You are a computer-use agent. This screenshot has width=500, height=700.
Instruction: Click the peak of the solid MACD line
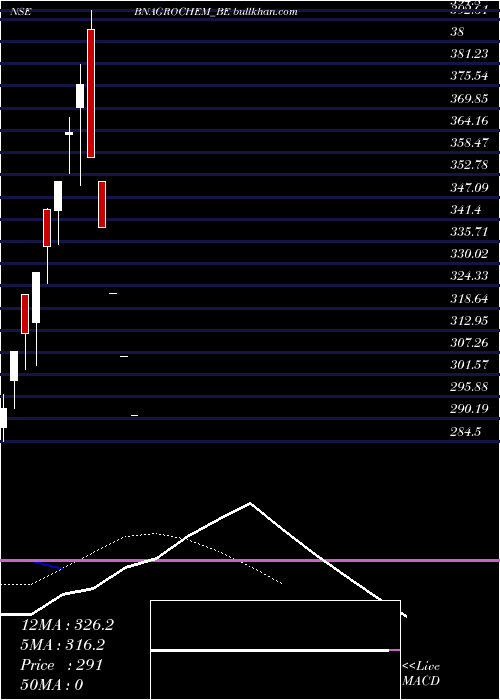250,503
